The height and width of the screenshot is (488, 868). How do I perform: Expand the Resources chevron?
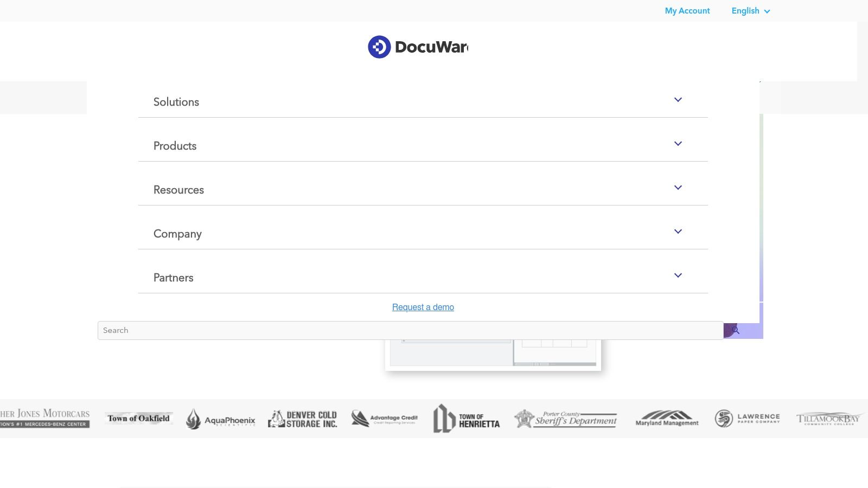[678, 188]
